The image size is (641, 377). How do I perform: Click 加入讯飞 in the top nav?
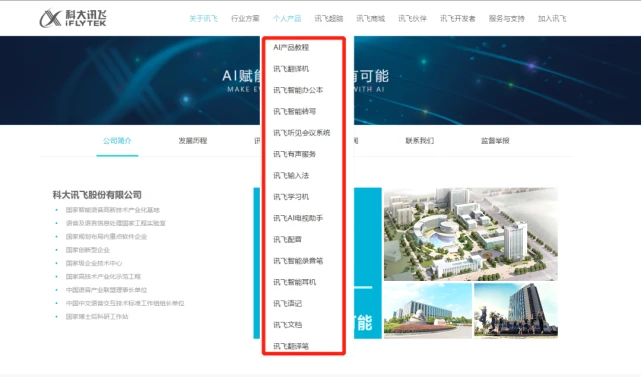[x=552, y=18]
